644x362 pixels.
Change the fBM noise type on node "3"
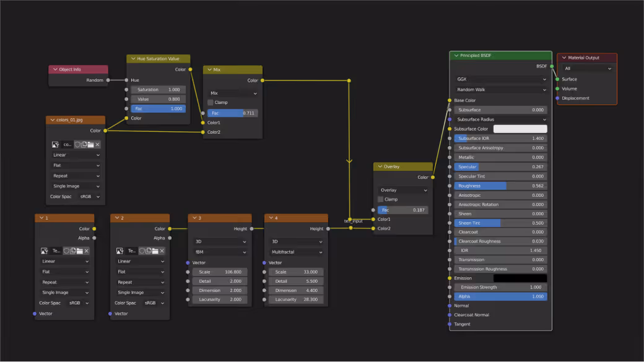click(x=220, y=252)
